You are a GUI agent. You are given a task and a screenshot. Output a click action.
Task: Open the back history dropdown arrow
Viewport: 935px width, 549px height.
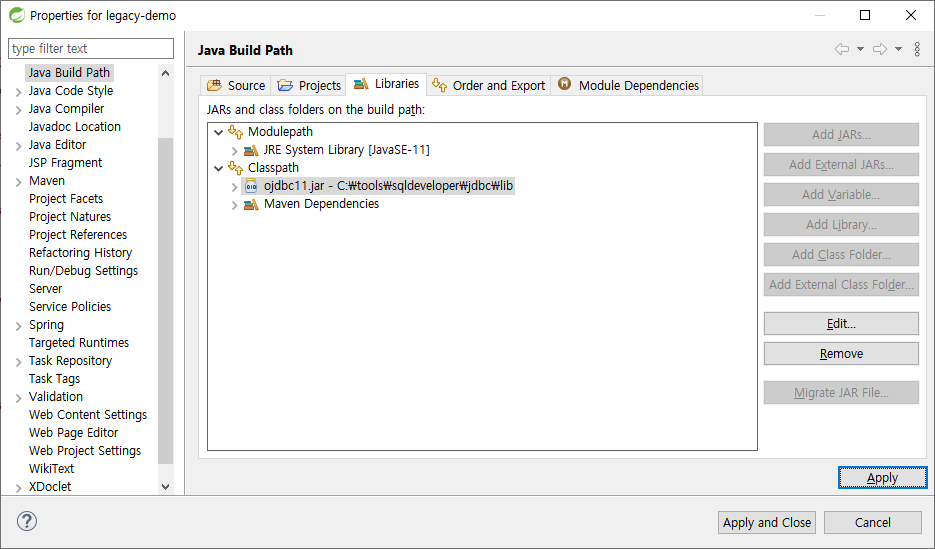(x=860, y=49)
